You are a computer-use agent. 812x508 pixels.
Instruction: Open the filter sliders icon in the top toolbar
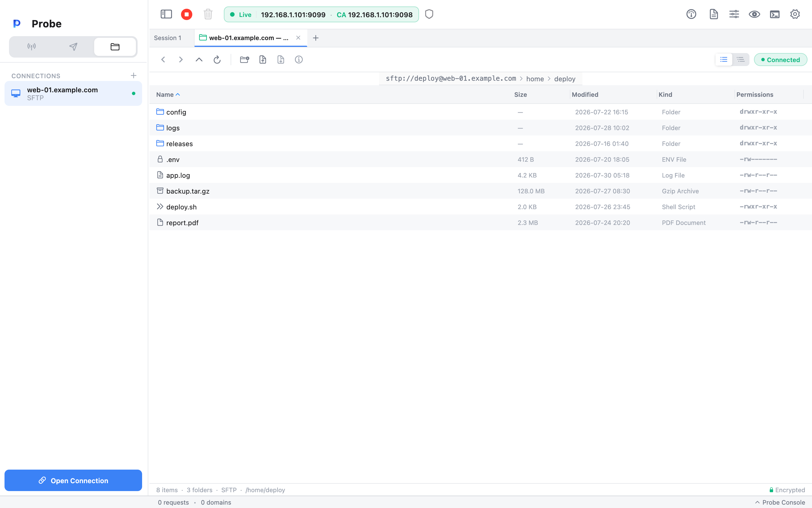point(734,14)
